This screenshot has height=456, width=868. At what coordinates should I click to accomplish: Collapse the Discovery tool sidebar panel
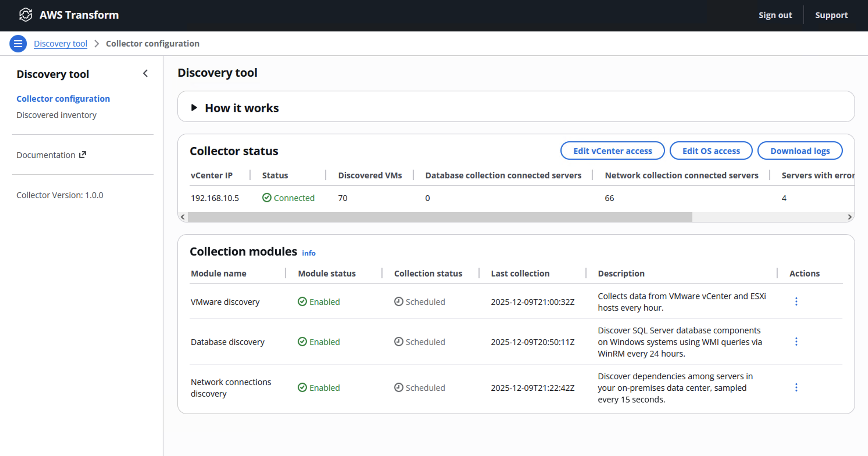pyautogui.click(x=145, y=73)
